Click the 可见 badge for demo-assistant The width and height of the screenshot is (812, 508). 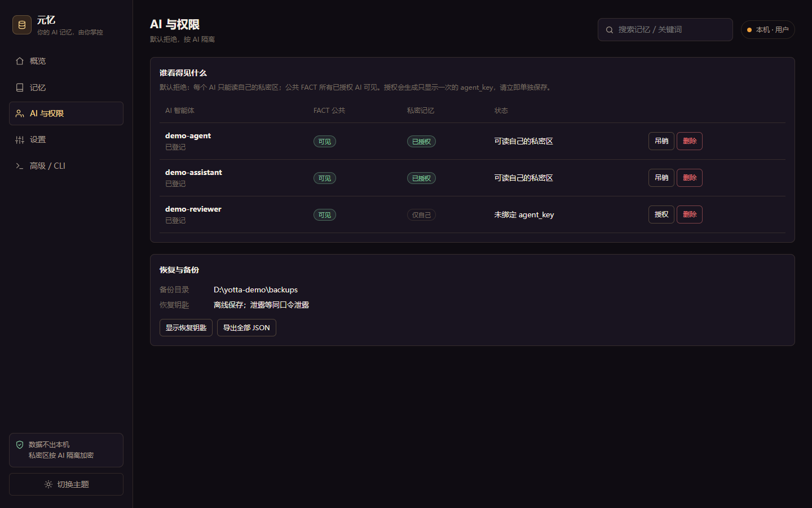[x=325, y=178]
